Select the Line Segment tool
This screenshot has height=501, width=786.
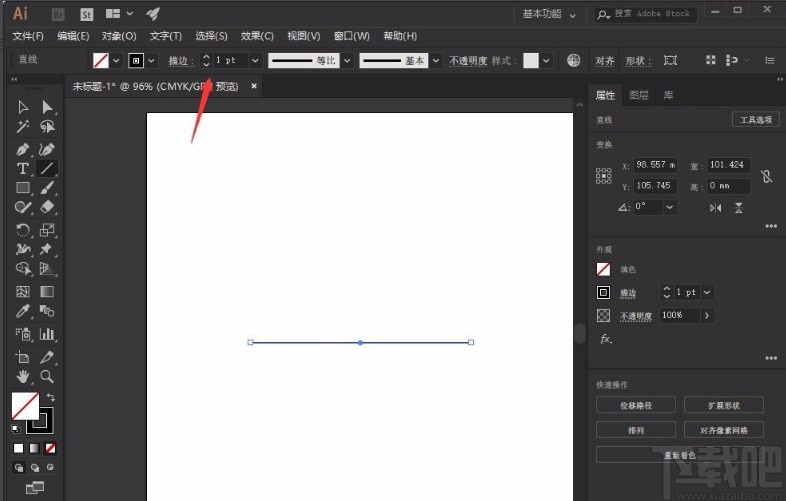[x=47, y=169]
